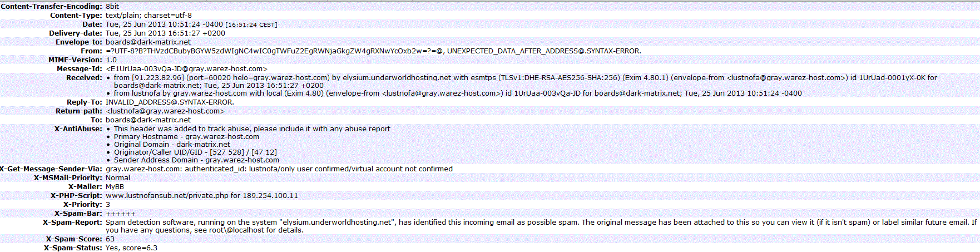Click the Original Domain bullet line
The image size is (980, 252).
172,145
